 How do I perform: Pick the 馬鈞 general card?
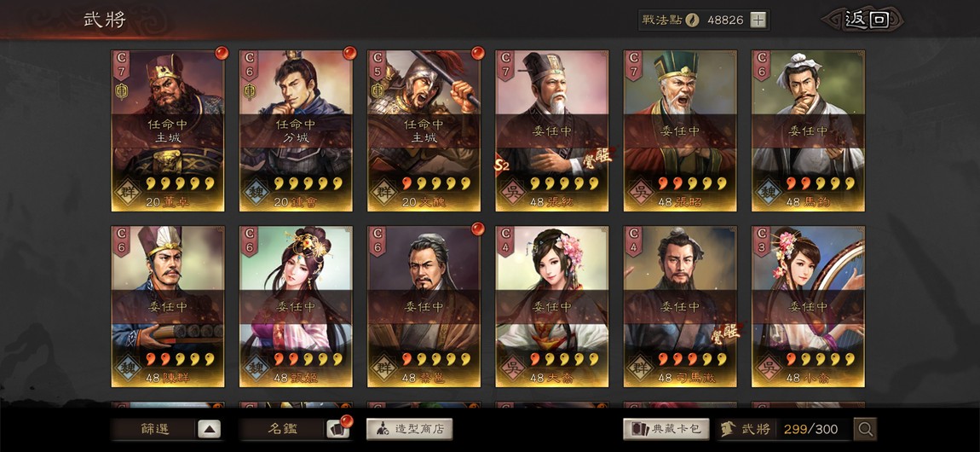(x=808, y=130)
